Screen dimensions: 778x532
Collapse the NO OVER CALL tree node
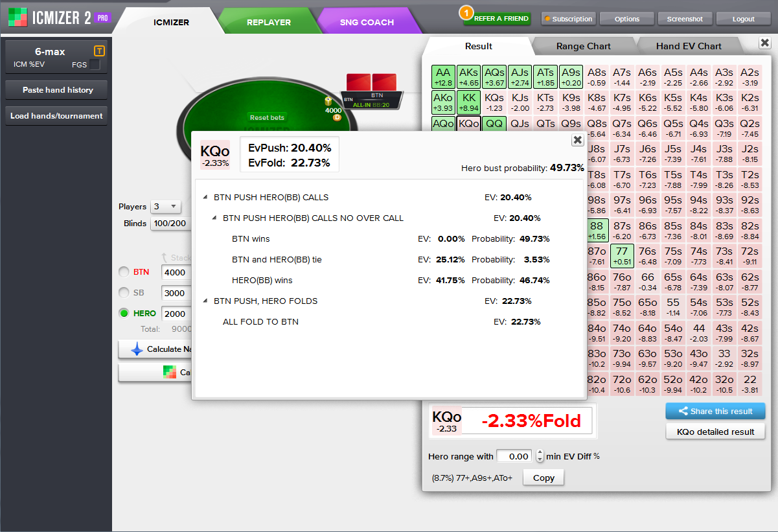click(x=214, y=218)
